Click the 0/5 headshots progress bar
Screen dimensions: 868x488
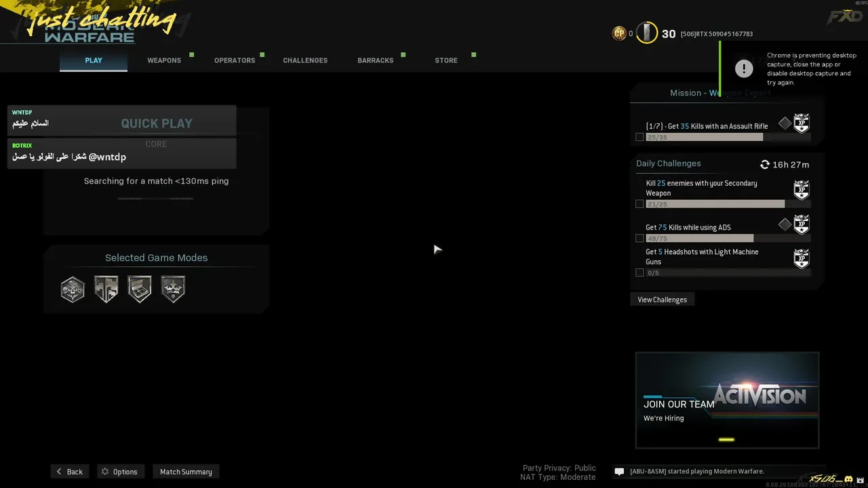click(728, 272)
